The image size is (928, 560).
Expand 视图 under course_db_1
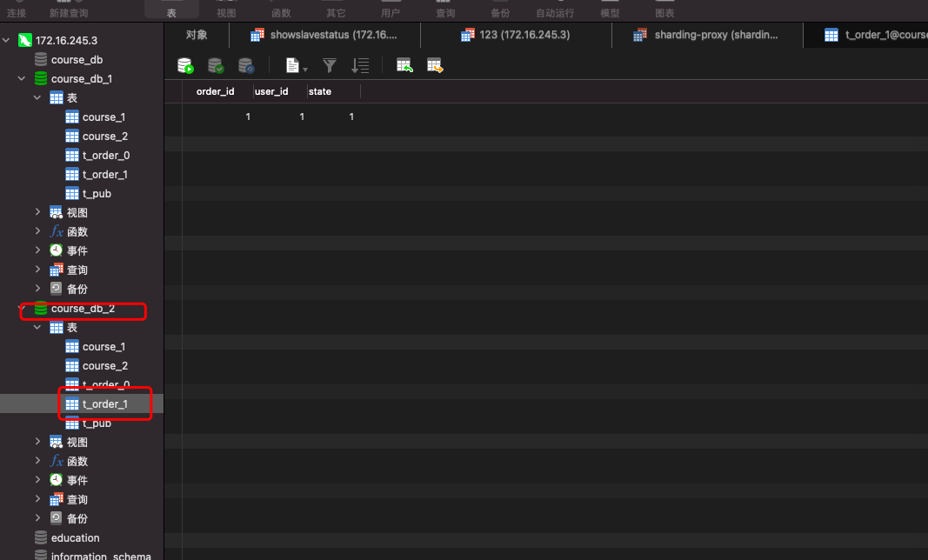click(37, 212)
